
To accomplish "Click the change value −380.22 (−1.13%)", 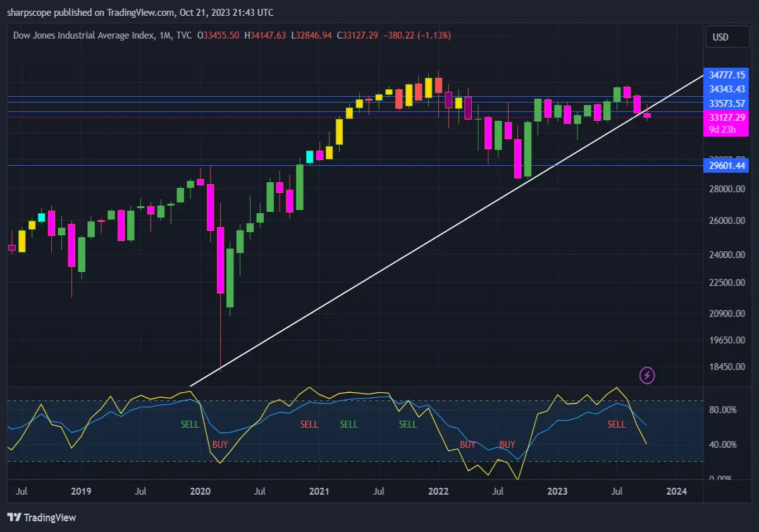I will click(417, 35).
